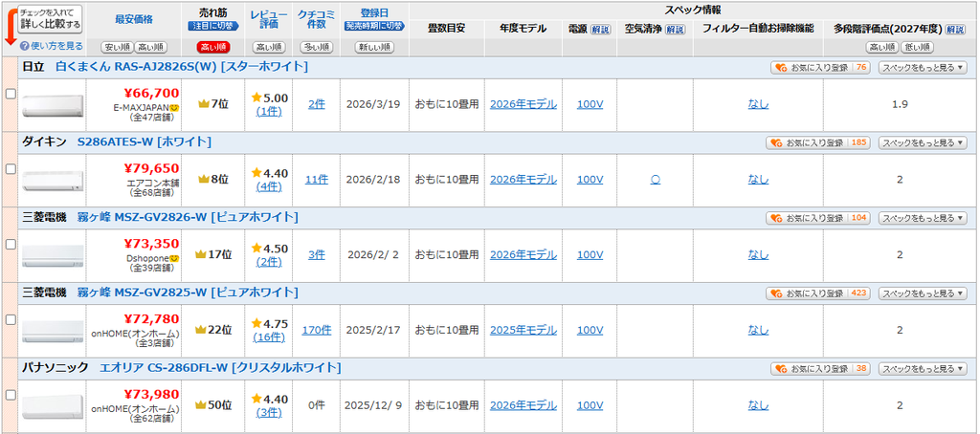Sort 多段階評価点 by 高い順
Image resolution: width=980 pixels, height=434 pixels.
(x=881, y=47)
